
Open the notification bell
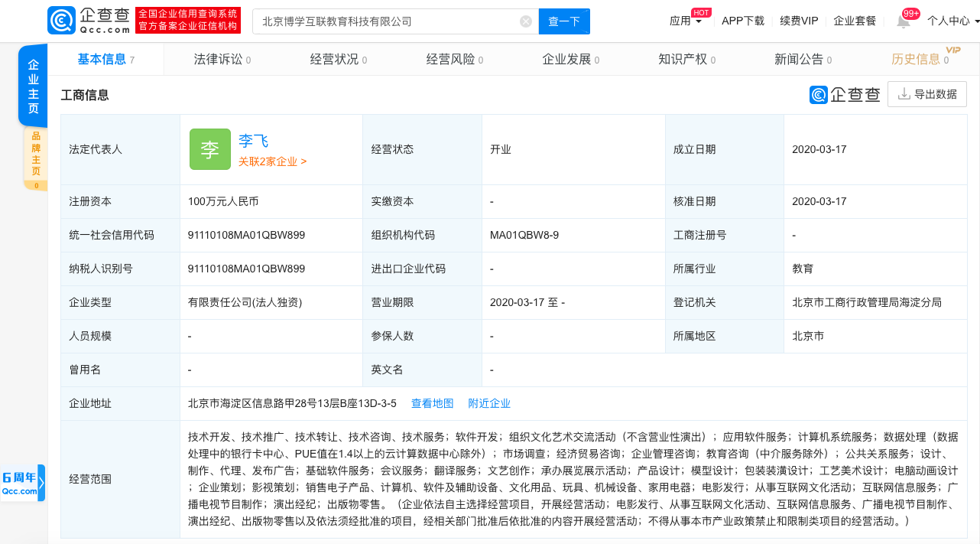pos(903,21)
